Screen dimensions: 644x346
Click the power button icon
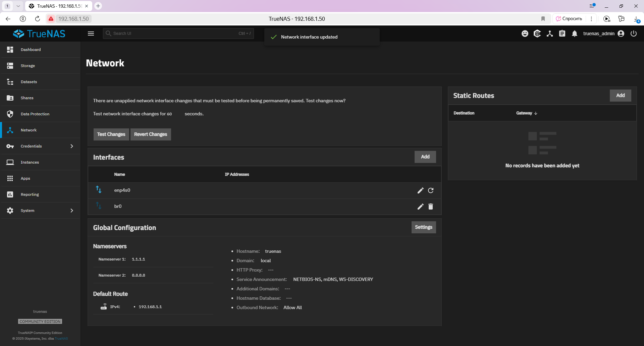[x=634, y=34]
